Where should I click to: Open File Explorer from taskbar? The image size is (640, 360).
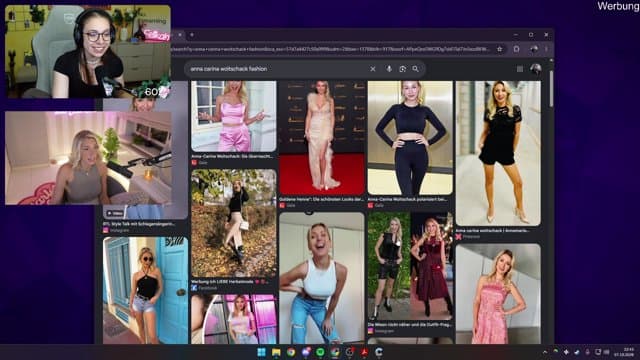click(x=276, y=352)
